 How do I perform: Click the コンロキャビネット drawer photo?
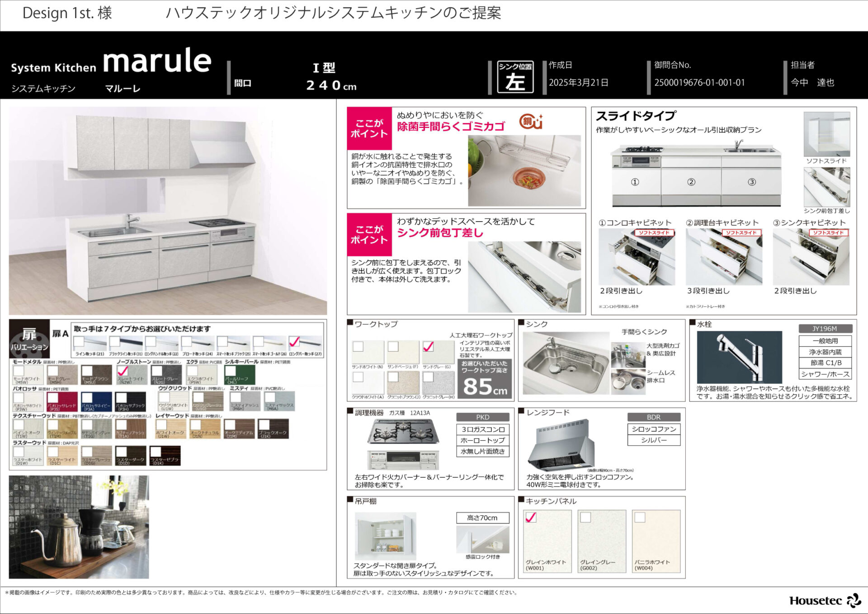(x=637, y=257)
